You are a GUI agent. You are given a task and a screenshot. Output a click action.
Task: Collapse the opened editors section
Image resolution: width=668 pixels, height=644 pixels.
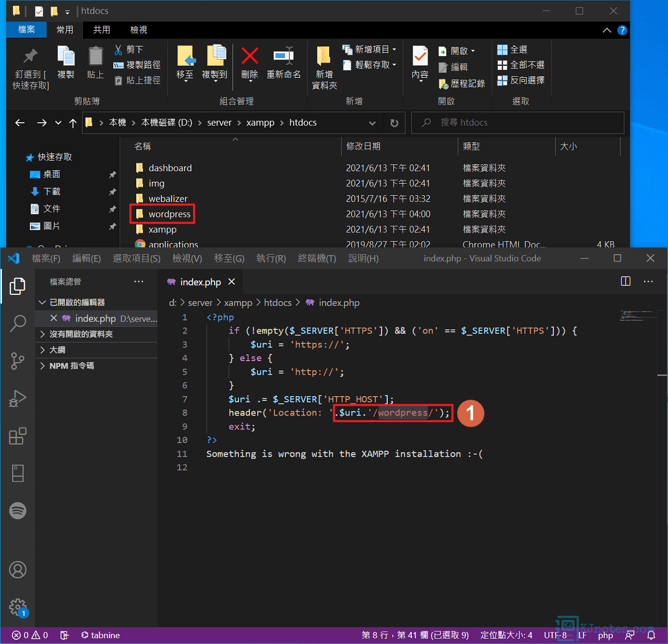pyautogui.click(x=96, y=302)
